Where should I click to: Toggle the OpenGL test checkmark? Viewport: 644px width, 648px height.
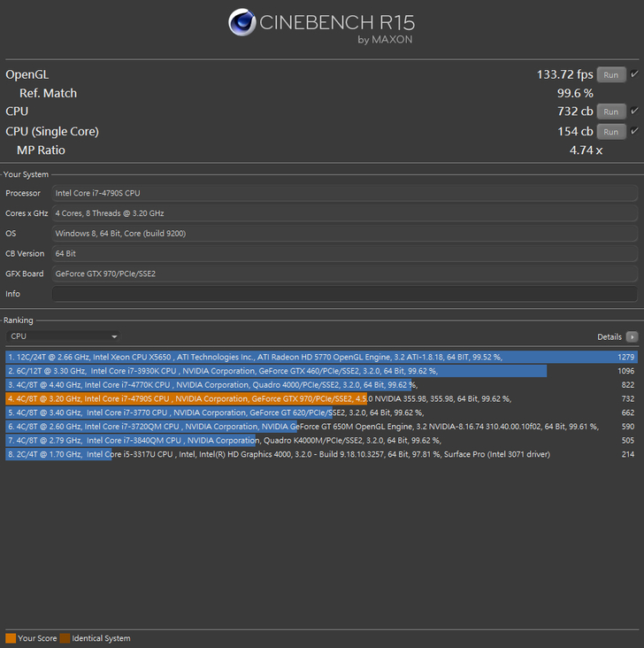pos(634,75)
